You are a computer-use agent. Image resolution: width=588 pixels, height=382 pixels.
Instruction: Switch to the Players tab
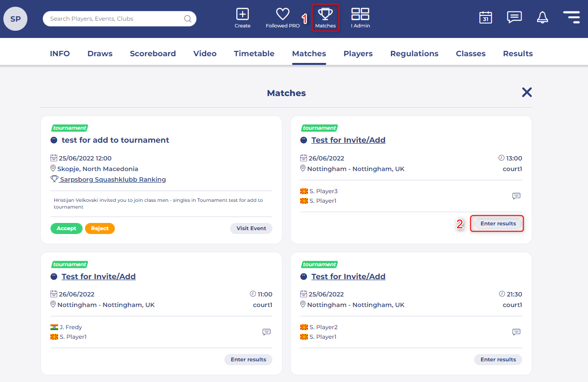(358, 54)
